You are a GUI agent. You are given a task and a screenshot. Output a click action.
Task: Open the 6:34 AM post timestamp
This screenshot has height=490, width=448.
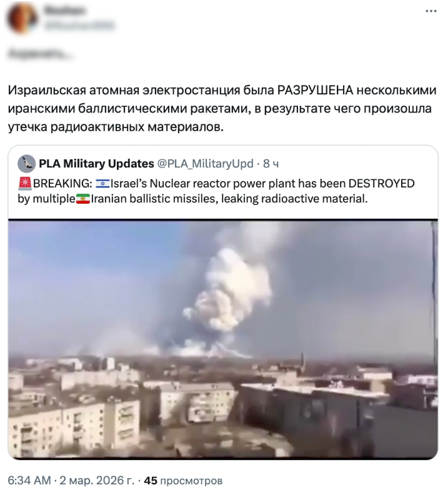[29, 480]
